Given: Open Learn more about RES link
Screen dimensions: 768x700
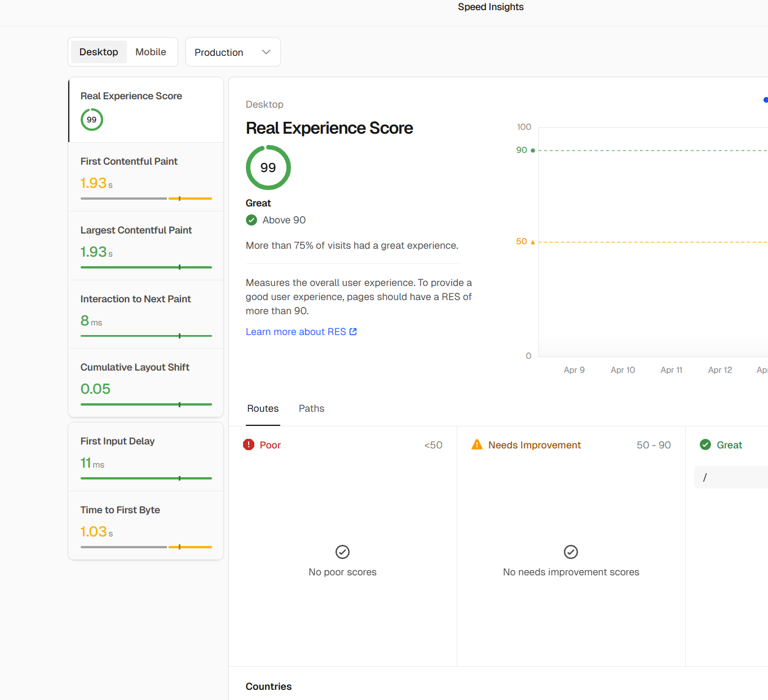Looking at the screenshot, I should point(295,332).
